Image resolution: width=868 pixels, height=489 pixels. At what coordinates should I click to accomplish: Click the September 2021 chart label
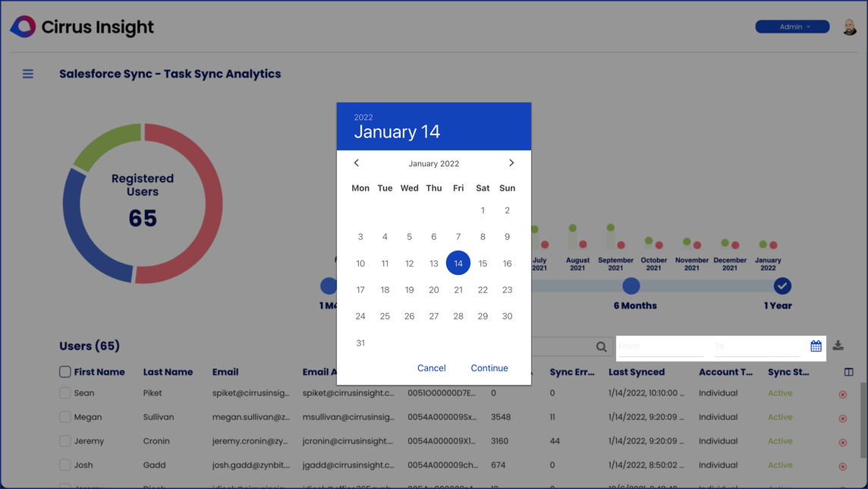coord(615,264)
